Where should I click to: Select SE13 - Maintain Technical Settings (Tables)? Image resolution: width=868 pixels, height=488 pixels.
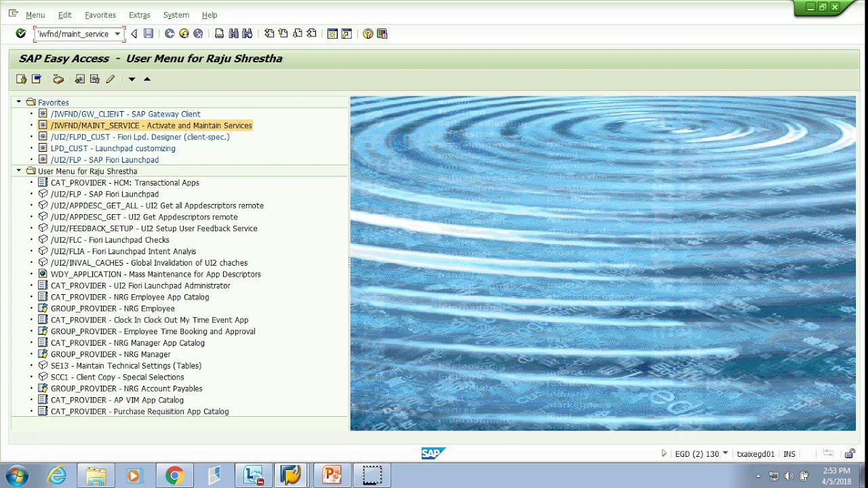(x=126, y=365)
